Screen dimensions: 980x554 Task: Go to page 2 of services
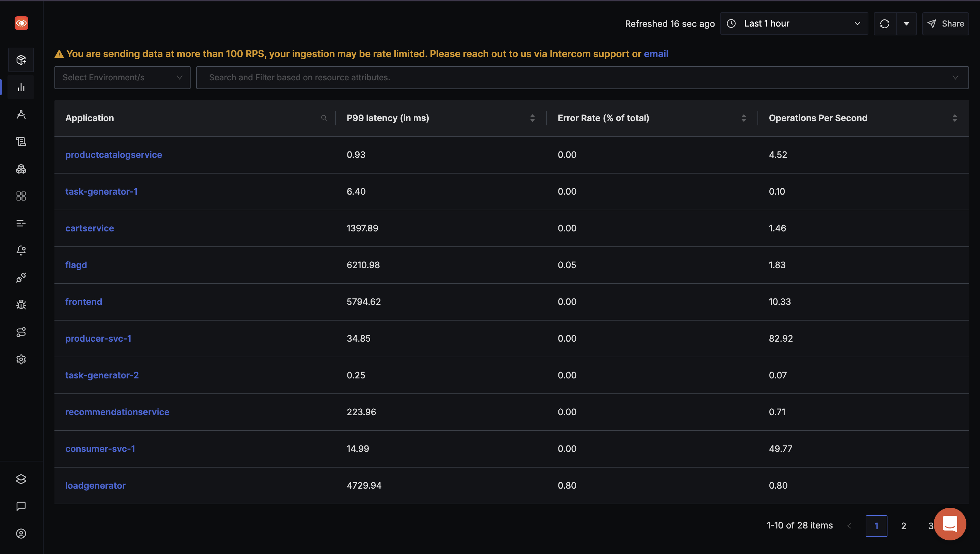pyautogui.click(x=903, y=526)
